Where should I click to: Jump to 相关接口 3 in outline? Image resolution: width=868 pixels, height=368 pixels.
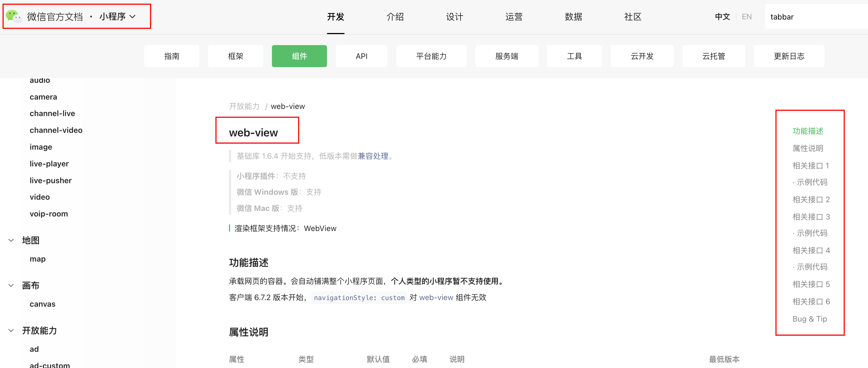tap(811, 217)
